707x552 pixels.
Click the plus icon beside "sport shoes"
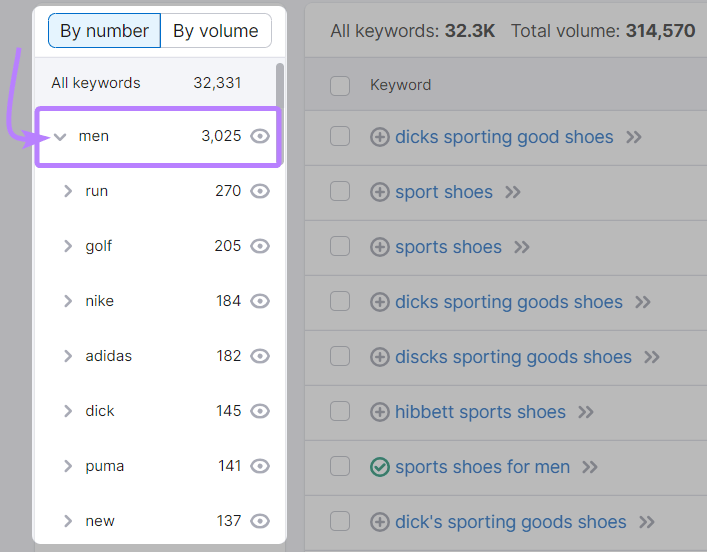click(x=380, y=192)
